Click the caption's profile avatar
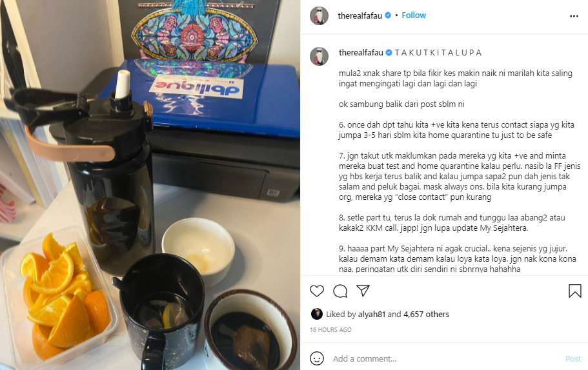This screenshot has width=588, height=370. pos(319,57)
